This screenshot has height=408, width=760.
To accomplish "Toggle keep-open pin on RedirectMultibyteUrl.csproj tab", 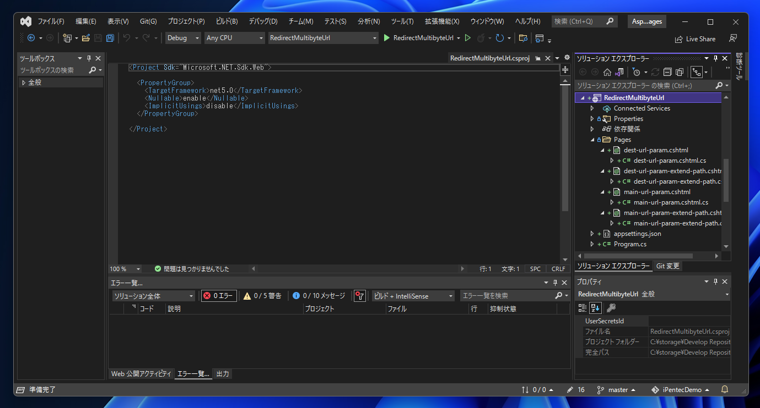I will (538, 58).
